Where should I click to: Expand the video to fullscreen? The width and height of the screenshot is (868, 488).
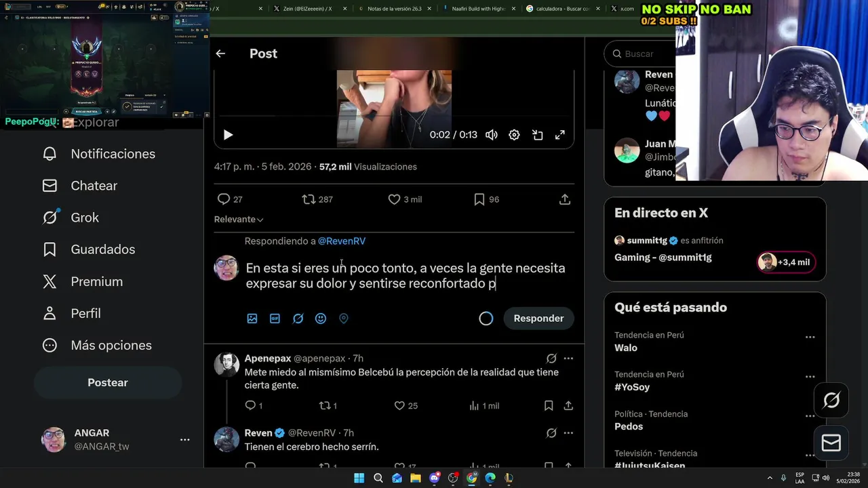(560, 135)
